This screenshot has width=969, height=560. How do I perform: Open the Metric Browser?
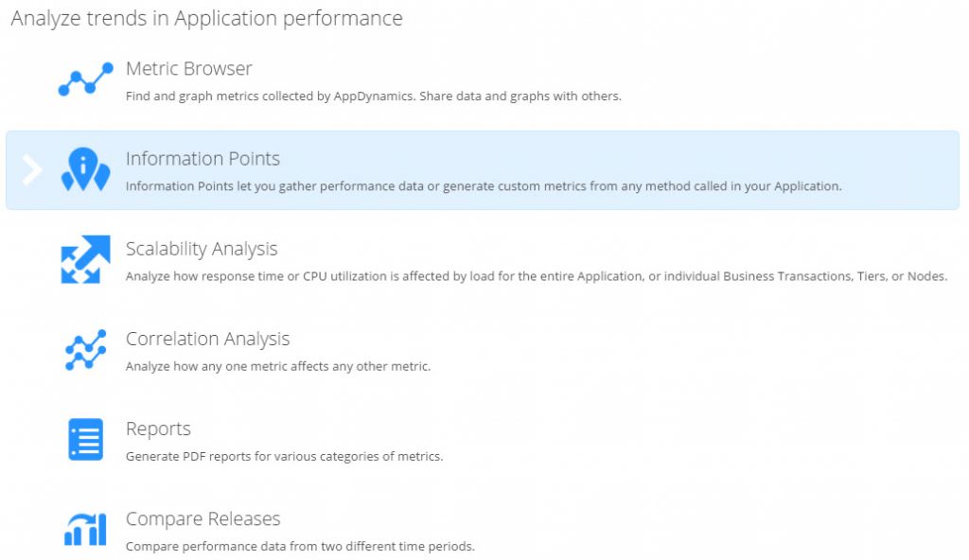[x=189, y=68]
